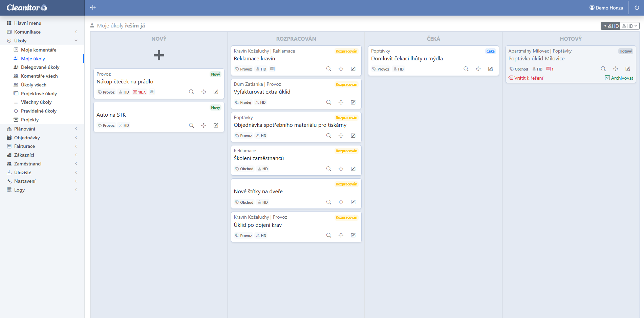Archive the Poptávka úklid Milovice task
The height and width of the screenshot is (318, 644).
pyautogui.click(x=619, y=78)
